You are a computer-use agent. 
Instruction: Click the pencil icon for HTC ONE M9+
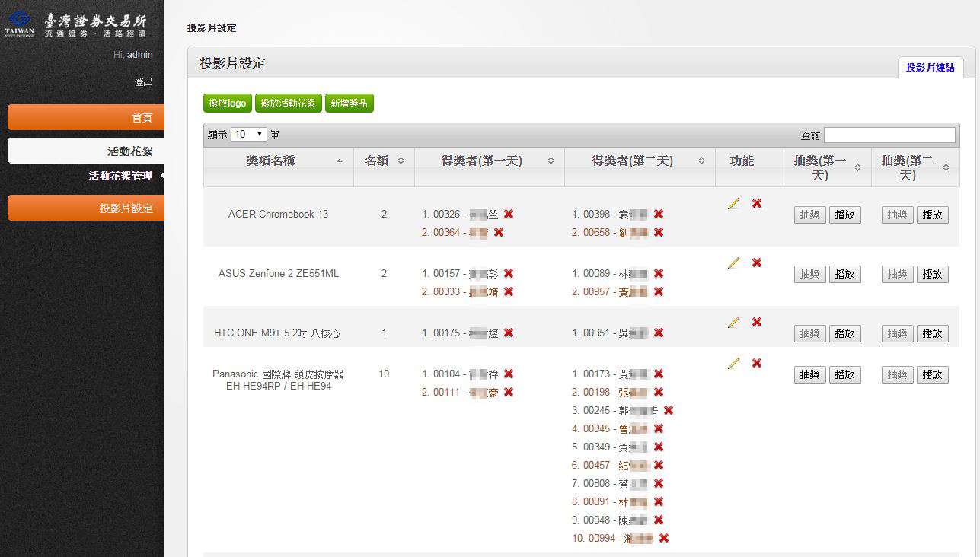(733, 322)
